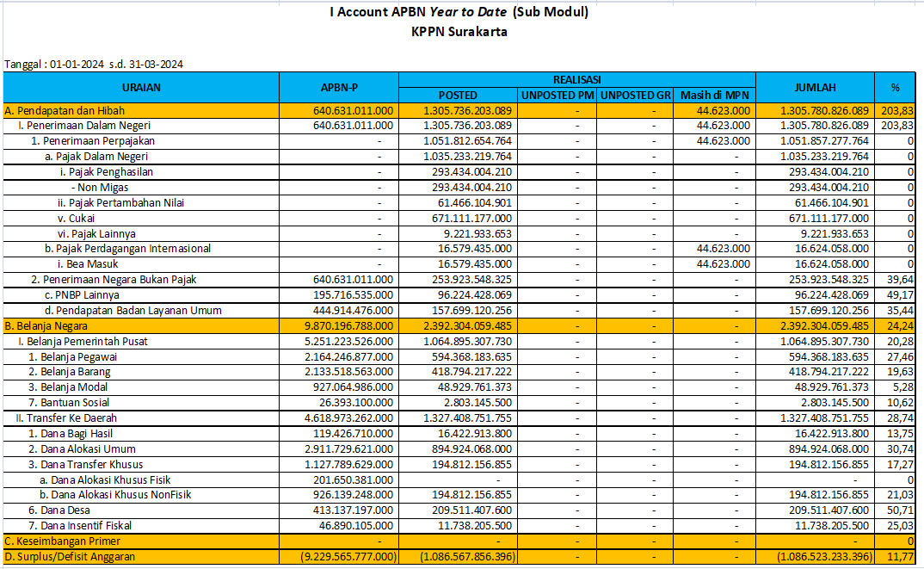Screen dimensions: 924x569
Task: Click 'b. Pajak Perdagangan Internasional' label
Action: coord(128,248)
